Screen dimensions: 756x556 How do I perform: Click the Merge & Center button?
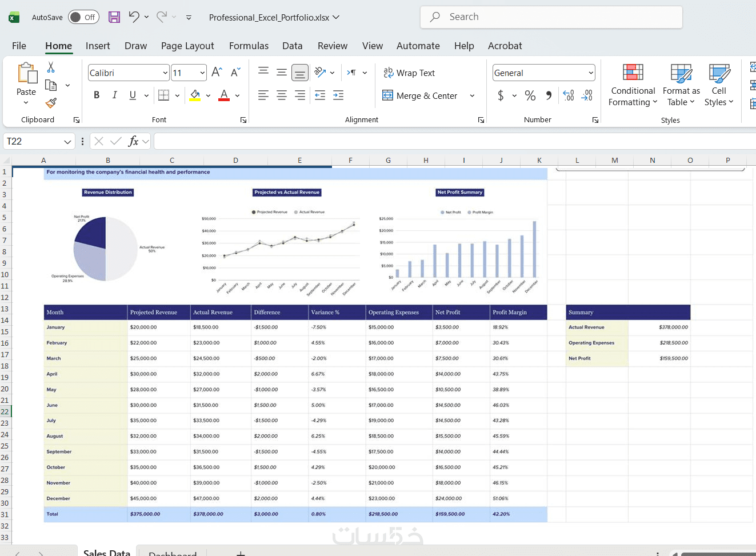coord(420,95)
